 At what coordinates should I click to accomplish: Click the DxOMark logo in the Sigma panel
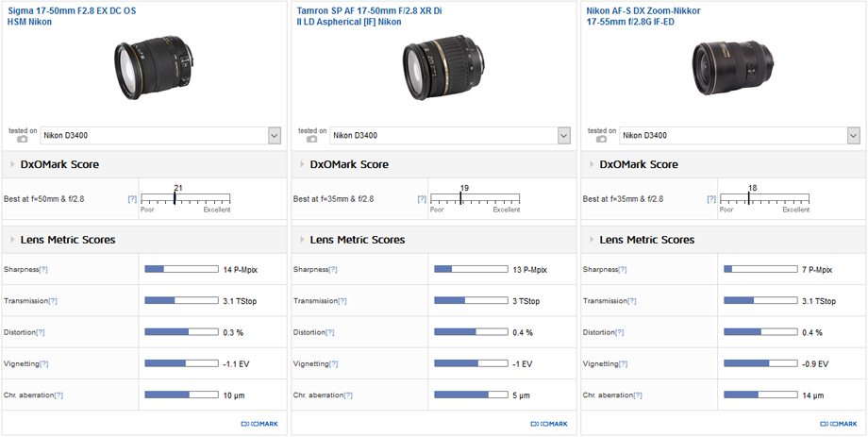click(259, 425)
